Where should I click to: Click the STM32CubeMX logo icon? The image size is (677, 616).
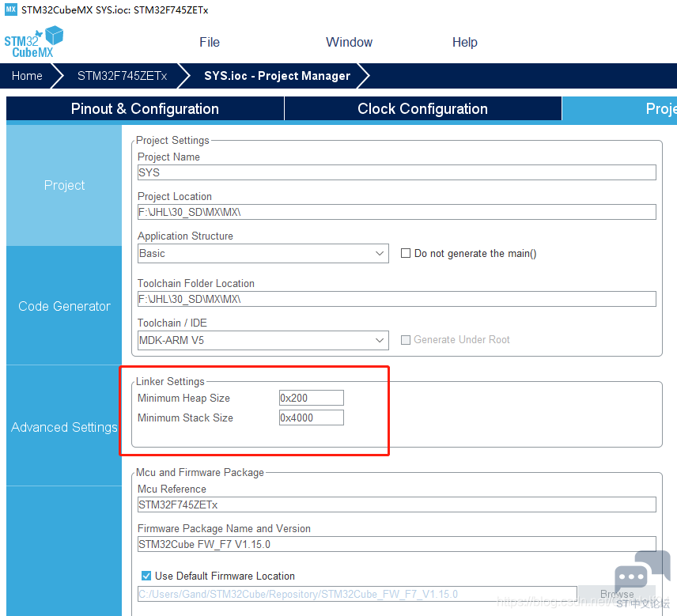point(34,42)
